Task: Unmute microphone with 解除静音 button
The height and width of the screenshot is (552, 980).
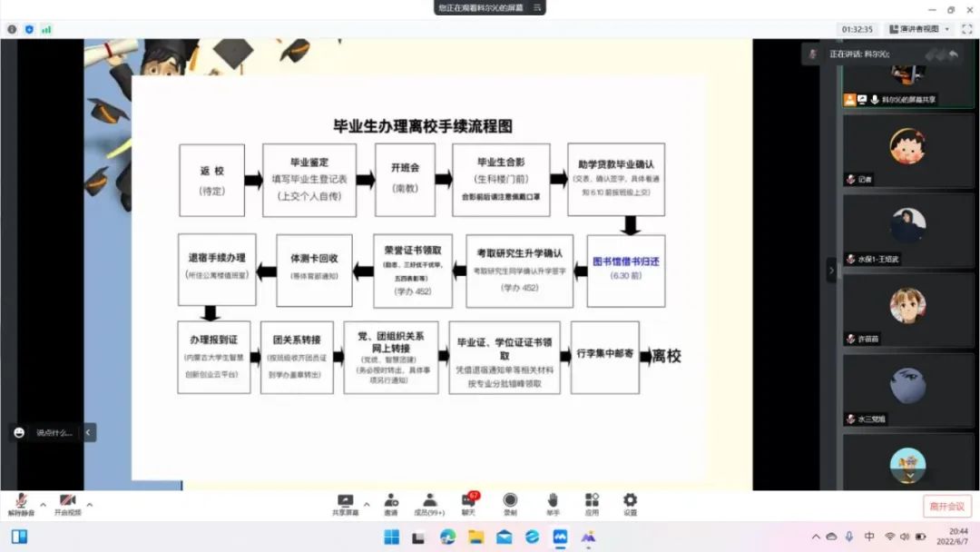Action: (20, 504)
